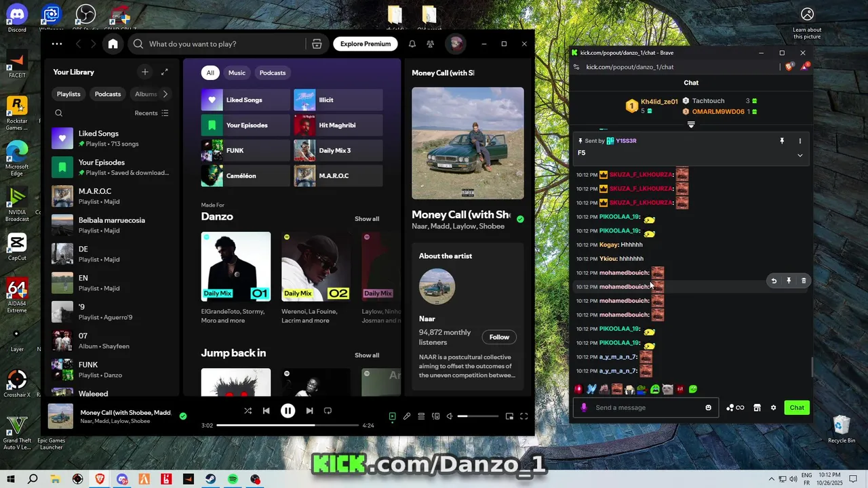The image size is (868, 488).
Task: Open the Hit Maghribi tile
Action: tap(338, 125)
